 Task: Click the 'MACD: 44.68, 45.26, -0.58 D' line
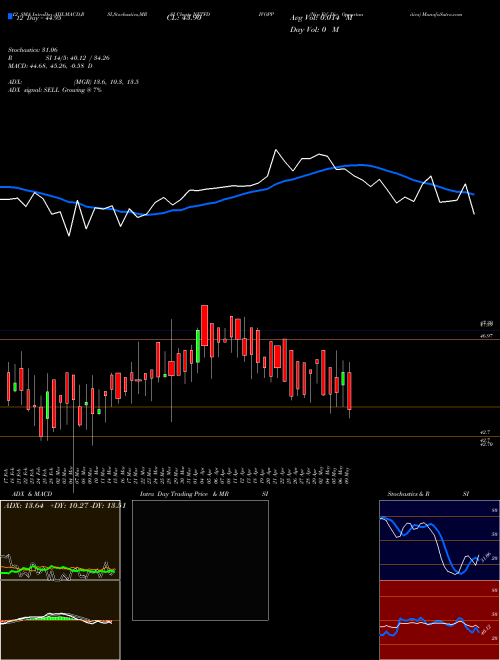[x=50, y=66]
